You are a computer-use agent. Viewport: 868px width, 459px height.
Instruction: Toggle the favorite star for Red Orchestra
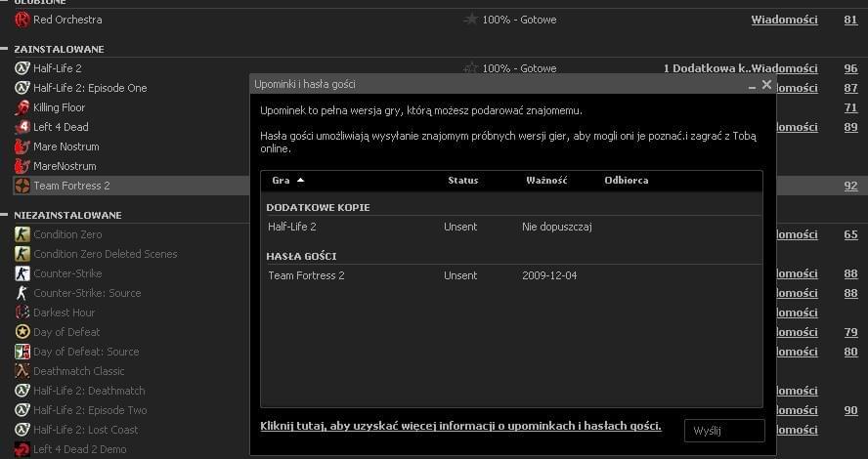[x=470, y=20]
